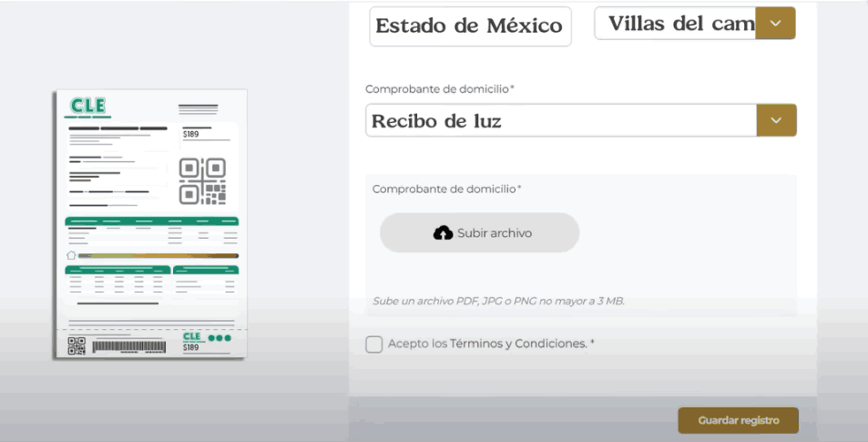Click the $189 amount at bill top
Viewport: 868px width, 442px height.
191,134
